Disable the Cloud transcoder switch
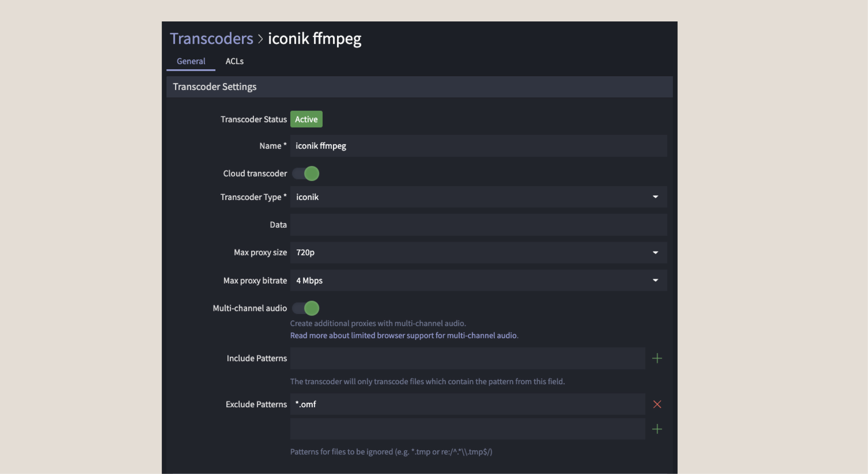 click(x=306, y=173)
